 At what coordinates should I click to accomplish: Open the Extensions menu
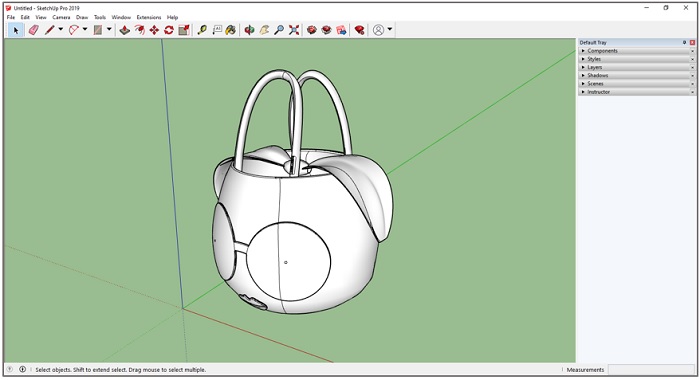click(149, 17)
